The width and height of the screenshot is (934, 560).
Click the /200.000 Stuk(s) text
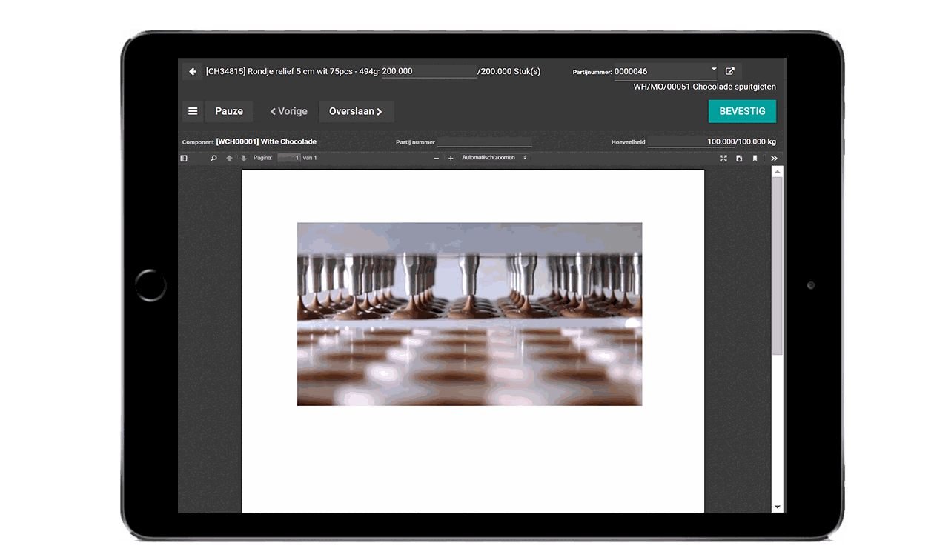[x=509, y=71]
